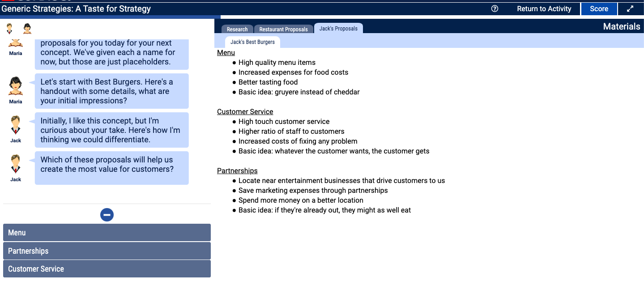This screenshot has width=644, height=281.
Task: Click the underlined Partnerships heading in materials
Action: pyautogui.click(x=237, y=171)
